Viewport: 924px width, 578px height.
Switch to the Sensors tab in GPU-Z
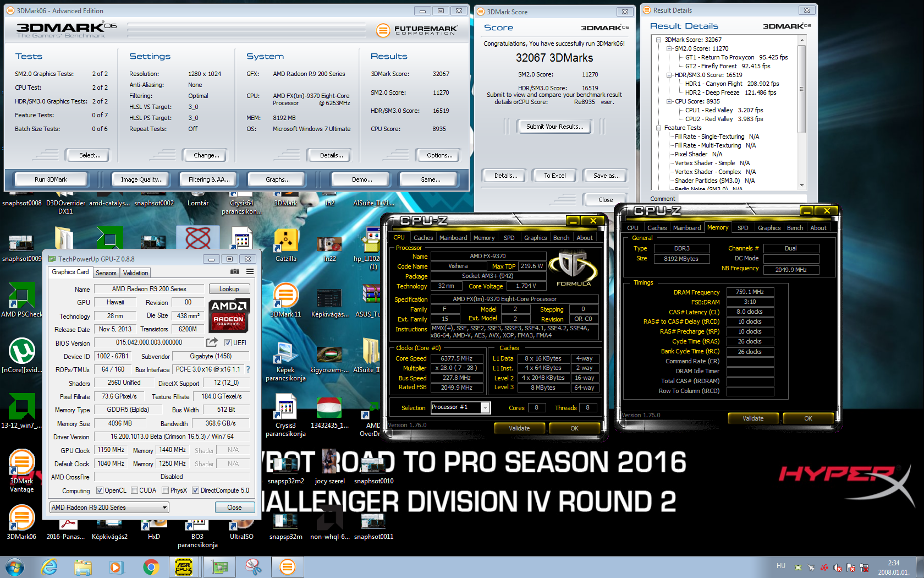(106, 273)
